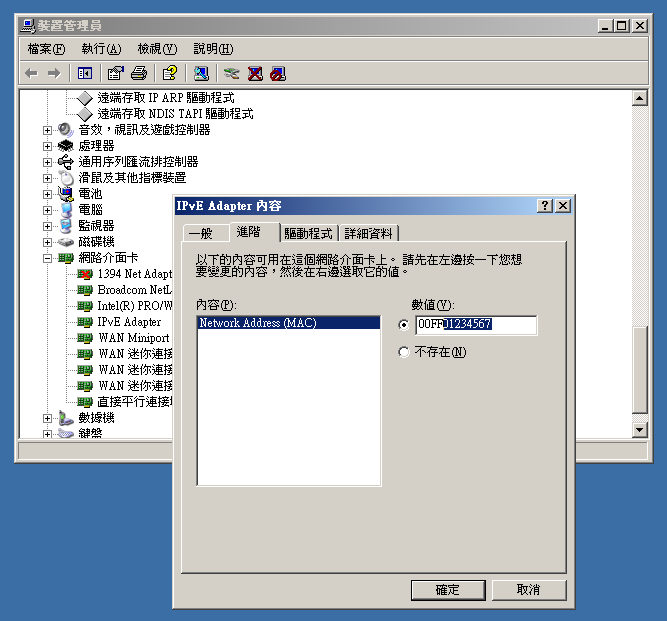Switch to the 進階 tab
Image resolution: width=667 pixels, height=621 pixels.
[254, 232]
